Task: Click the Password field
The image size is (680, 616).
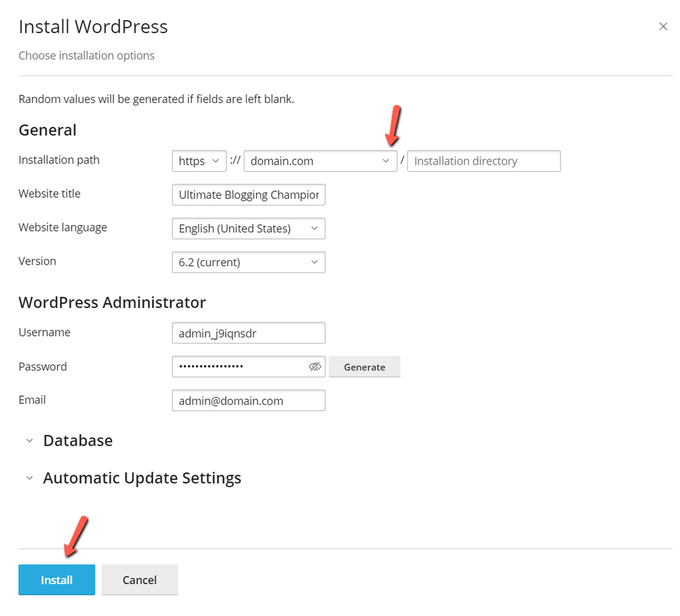Action: (x=239, y=366)
